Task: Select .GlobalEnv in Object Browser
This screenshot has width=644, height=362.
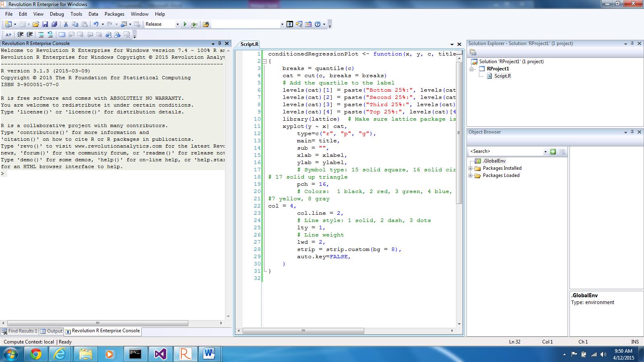Action: point(494,161)
